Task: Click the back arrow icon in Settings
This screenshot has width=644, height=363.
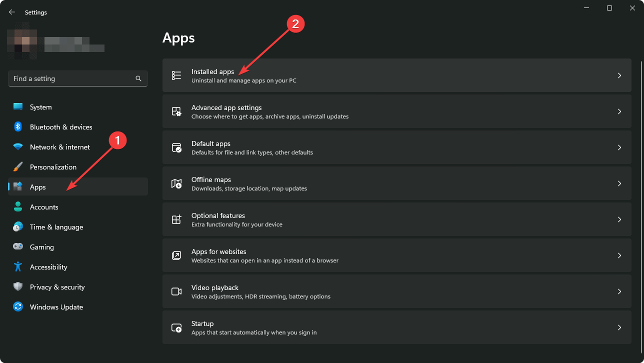Action: click(12, 12)
